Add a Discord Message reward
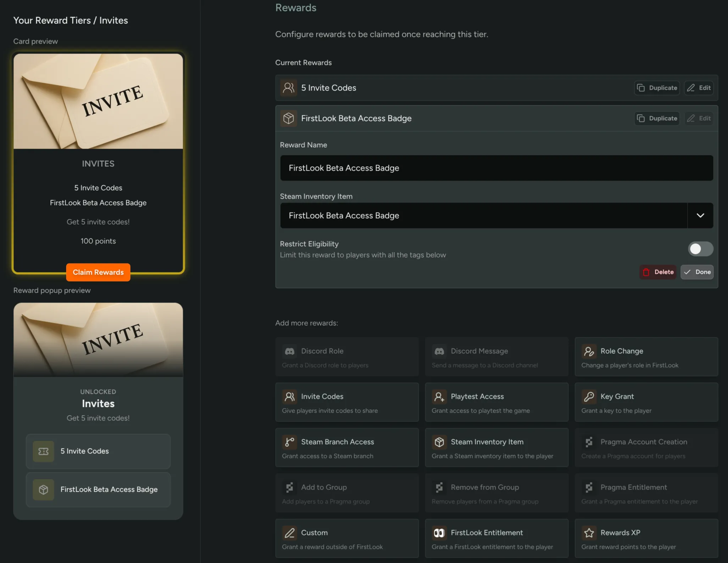This screenshot has height=563, width=728. [x=497, y=357]
